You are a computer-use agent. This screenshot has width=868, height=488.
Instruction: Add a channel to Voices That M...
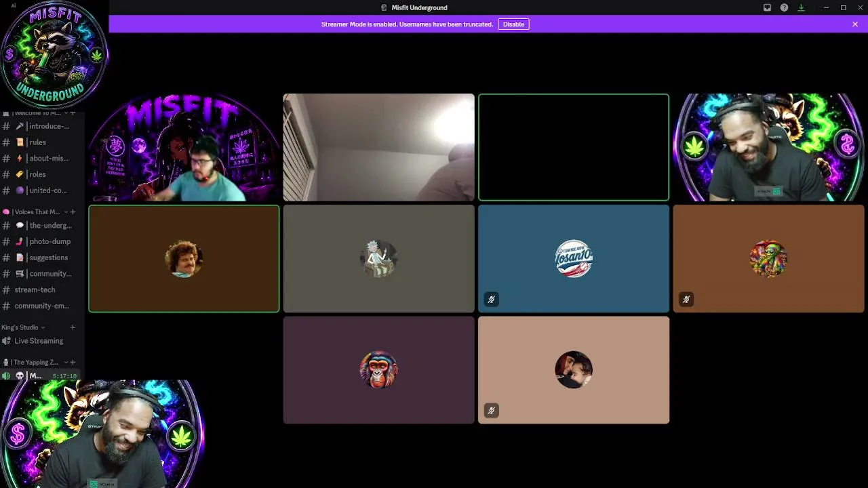73,212
